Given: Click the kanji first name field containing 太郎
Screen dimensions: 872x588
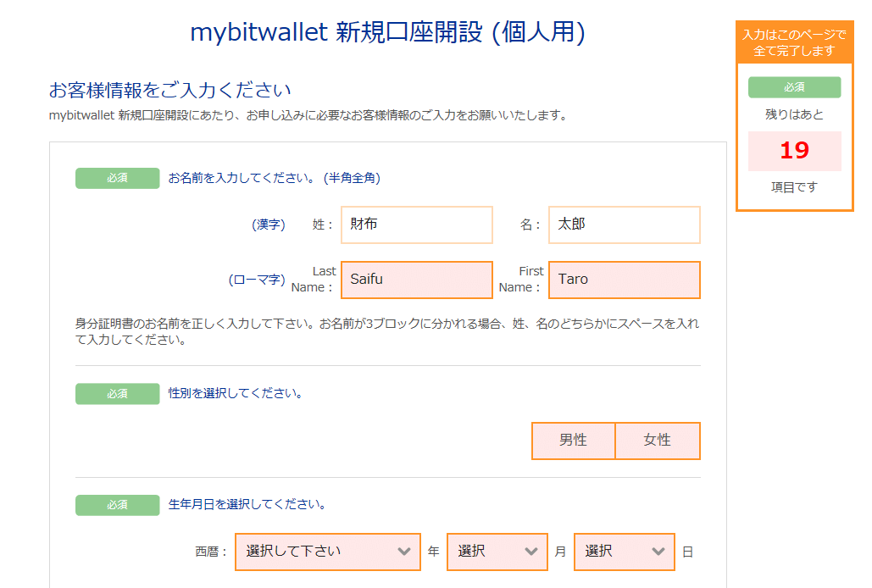Looking at the screenshot, I should pyautogui.click(x=624, y=225).
